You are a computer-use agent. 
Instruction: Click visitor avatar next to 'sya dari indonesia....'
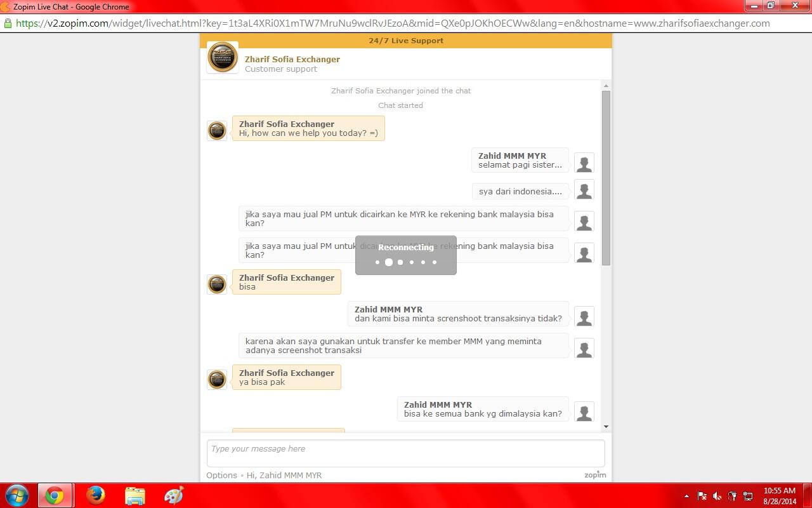[584, 190]
